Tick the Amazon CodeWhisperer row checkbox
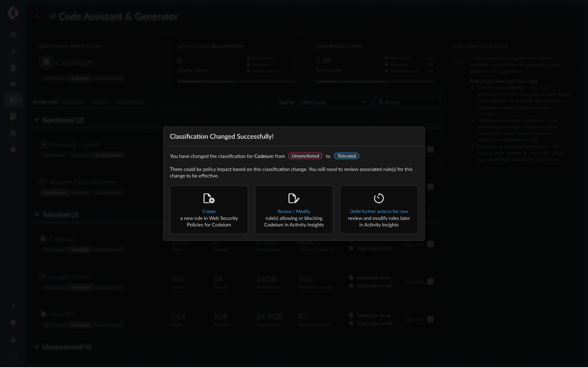 (x=430, y=187)
